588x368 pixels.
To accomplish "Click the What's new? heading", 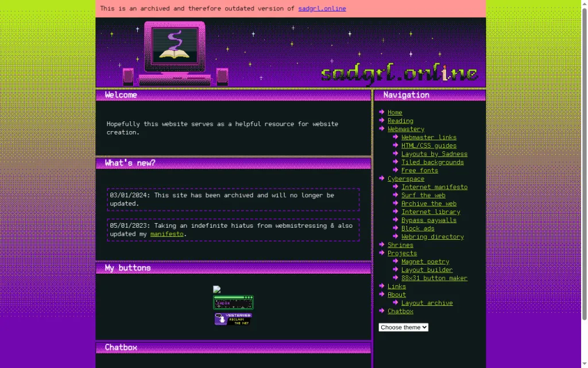I will 130,163.
